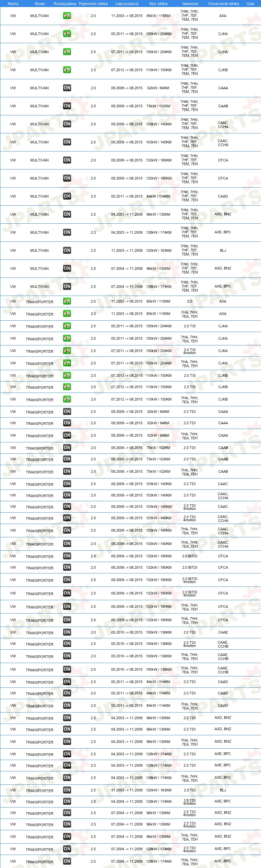Click engine code BLJ in the Multivan row

[x=223, y=250]
